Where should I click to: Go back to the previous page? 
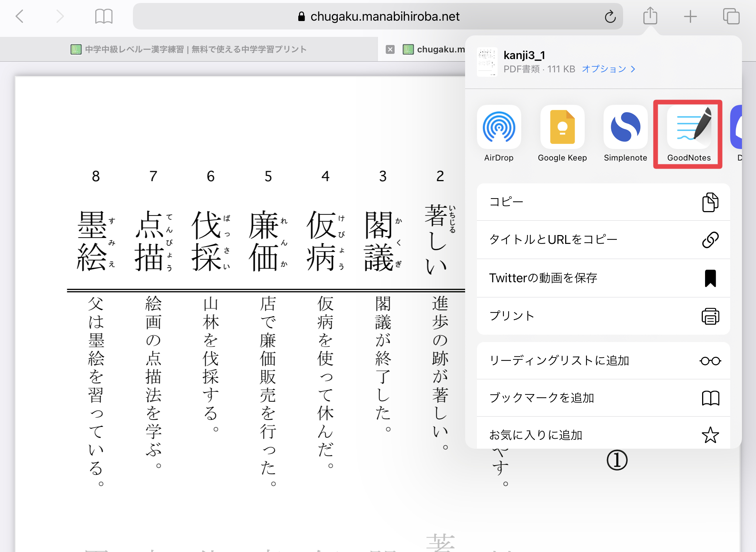point(20,16)
